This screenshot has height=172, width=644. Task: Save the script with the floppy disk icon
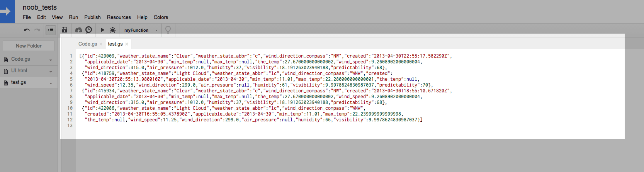coord(65,30)
